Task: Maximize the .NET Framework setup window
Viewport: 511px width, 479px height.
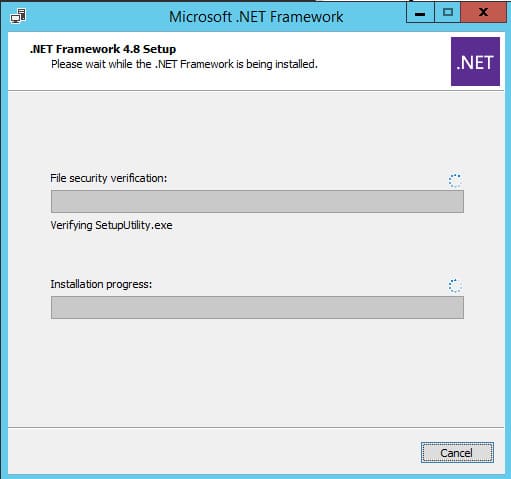Action: 447,13
